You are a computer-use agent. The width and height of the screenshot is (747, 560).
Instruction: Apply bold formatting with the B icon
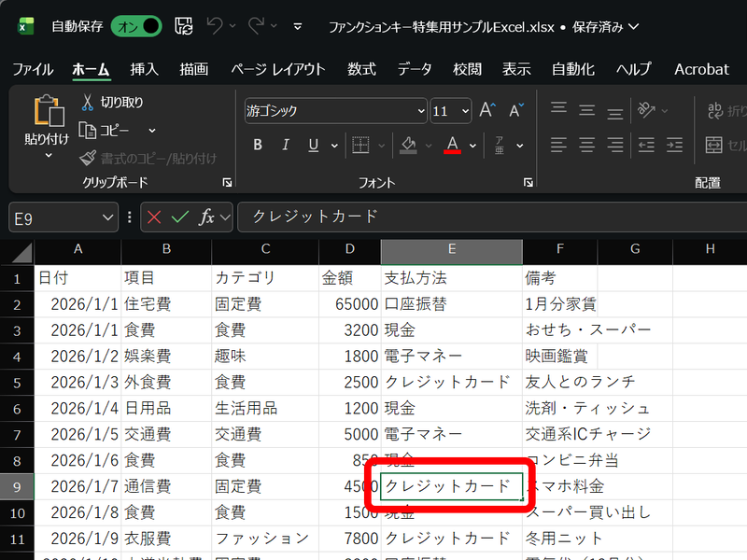(x=258, y=146)
